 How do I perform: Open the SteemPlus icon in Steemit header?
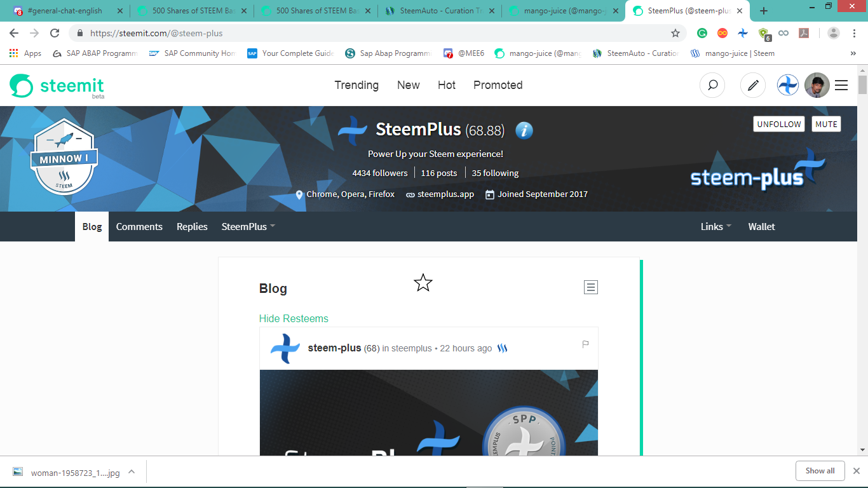coord(788,85)
